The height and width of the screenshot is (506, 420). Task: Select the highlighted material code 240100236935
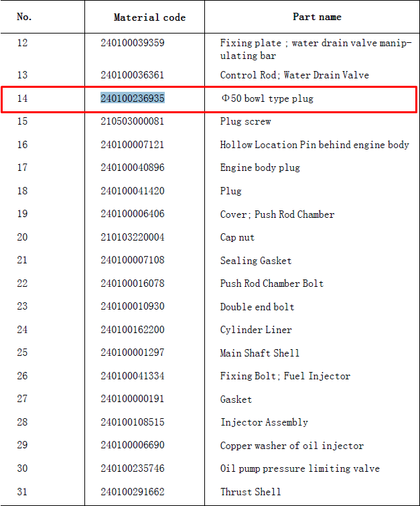(x=133, y=98)
